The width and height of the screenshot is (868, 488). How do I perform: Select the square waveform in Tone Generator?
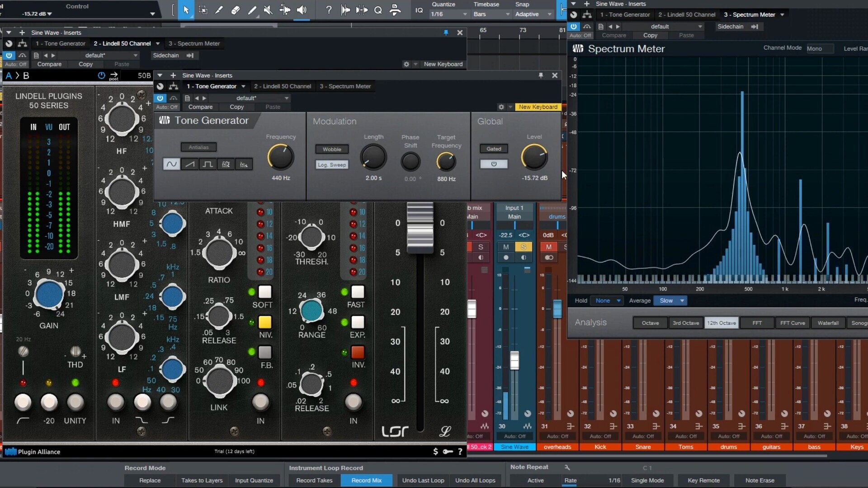(x=208, y=164)
